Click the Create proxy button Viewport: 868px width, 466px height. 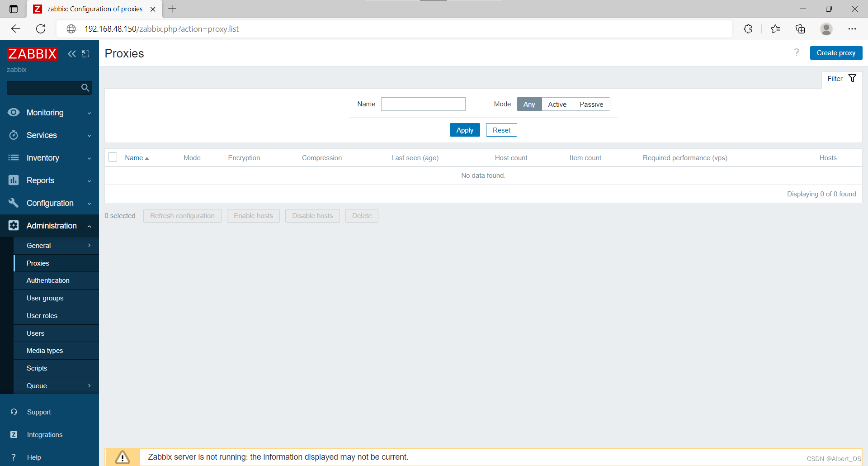pos(836,53)
